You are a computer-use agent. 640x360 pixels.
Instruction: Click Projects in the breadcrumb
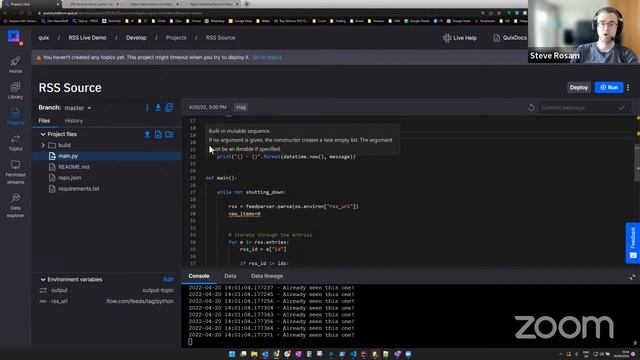pyautogui.click(x=176, y=38)
